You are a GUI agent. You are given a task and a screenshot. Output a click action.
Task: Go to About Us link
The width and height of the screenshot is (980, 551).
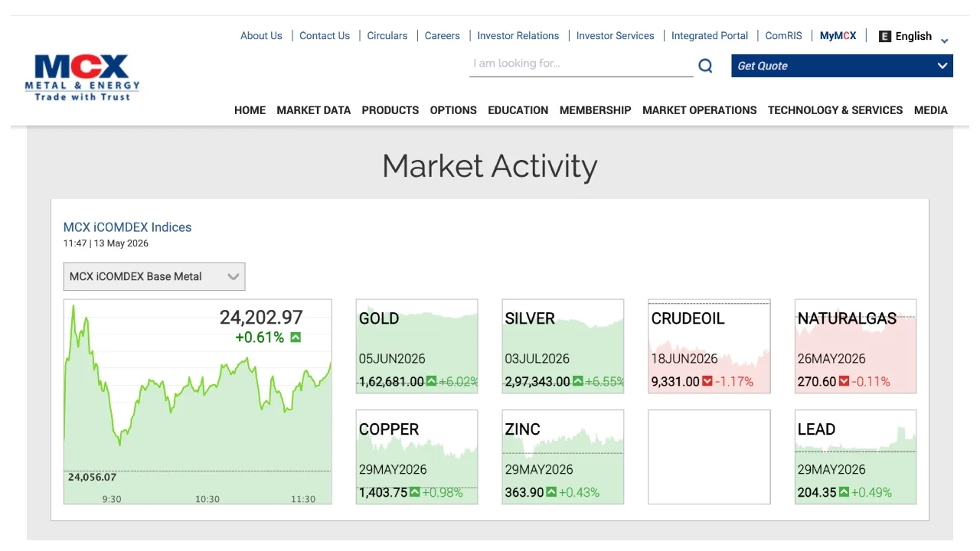tap(261, 36)
